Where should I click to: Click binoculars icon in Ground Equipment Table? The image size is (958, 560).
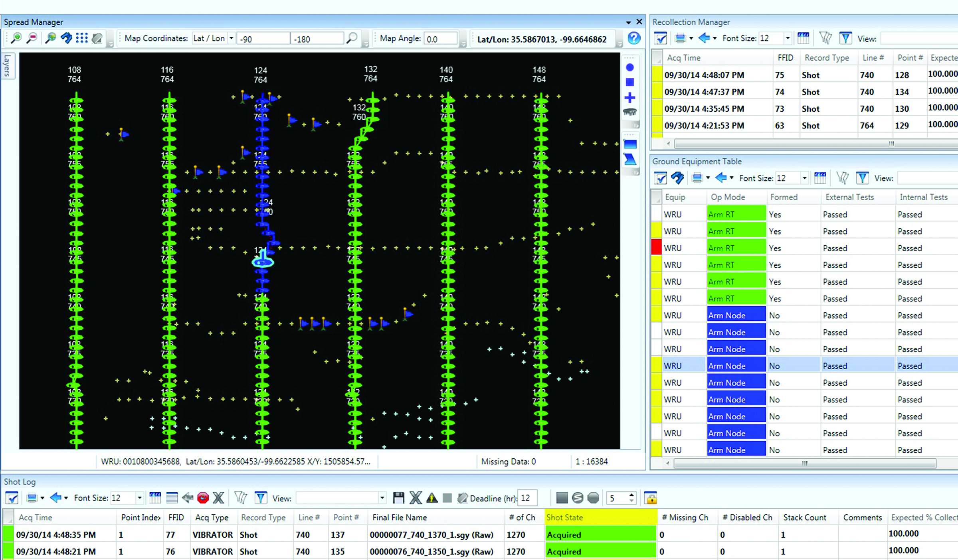point(677,178)
